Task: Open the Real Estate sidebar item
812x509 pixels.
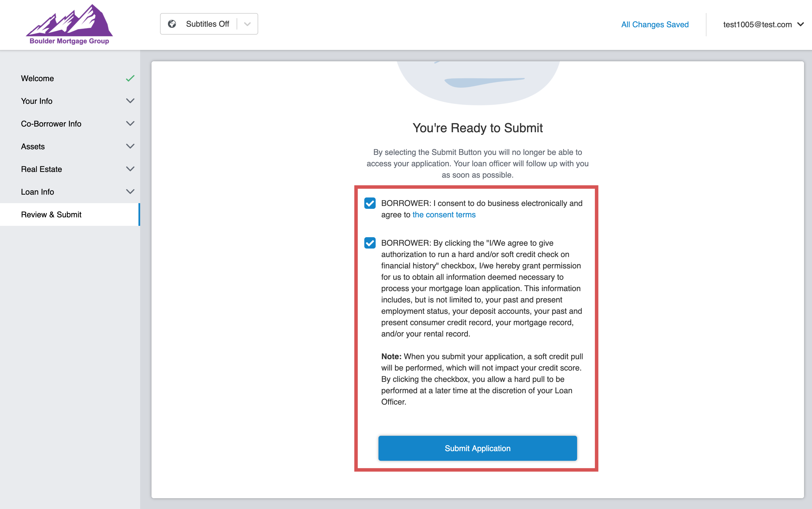Action: (x=41, y=169)
